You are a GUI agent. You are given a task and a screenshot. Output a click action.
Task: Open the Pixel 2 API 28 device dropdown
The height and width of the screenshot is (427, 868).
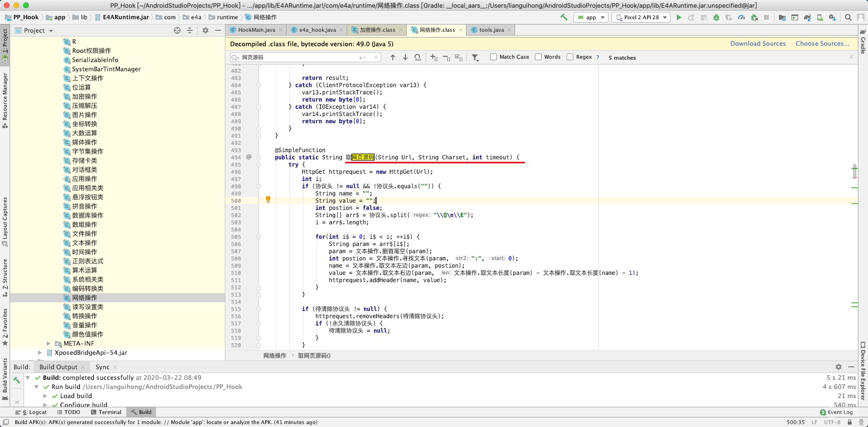[641, 17]
